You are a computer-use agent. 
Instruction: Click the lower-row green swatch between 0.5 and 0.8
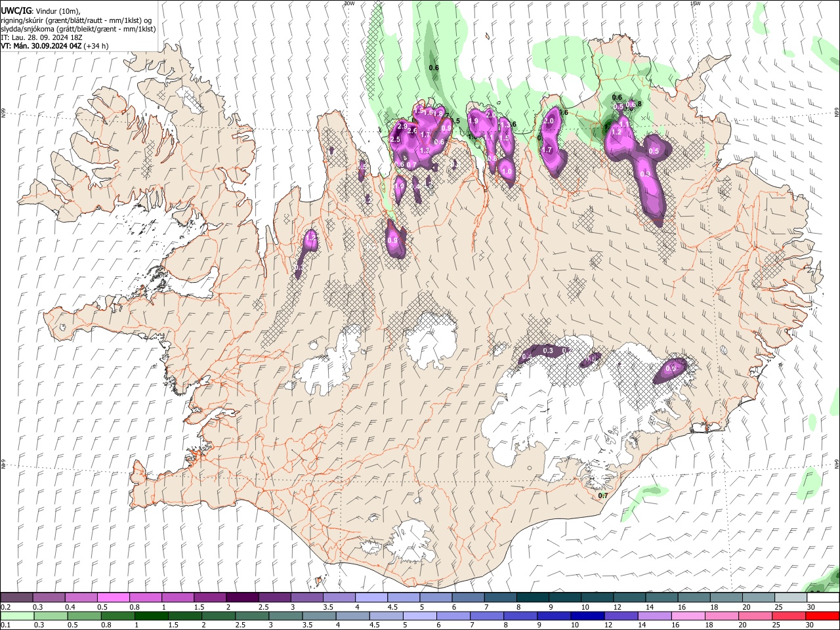[85, 616]
